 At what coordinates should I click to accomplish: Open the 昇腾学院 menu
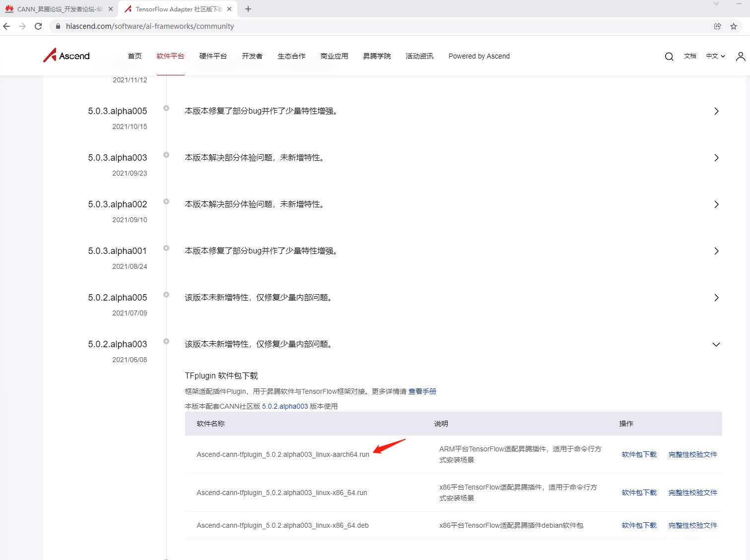[377, 56]
